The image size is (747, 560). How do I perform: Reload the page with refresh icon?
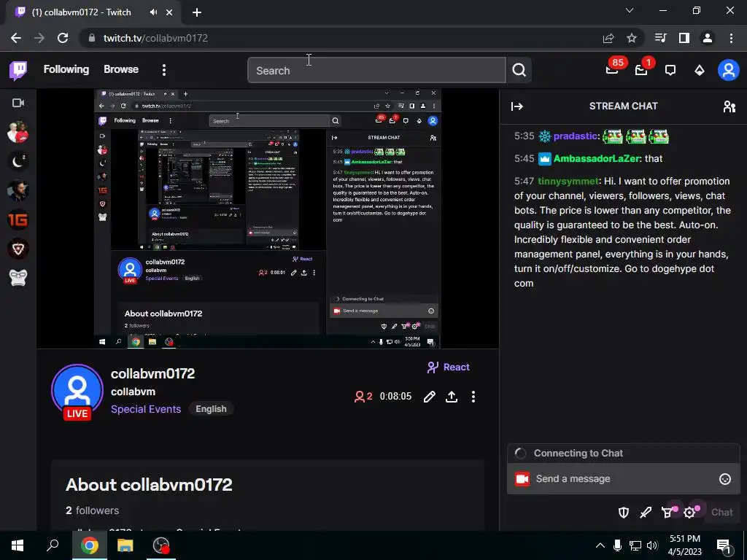coord(63,38)
